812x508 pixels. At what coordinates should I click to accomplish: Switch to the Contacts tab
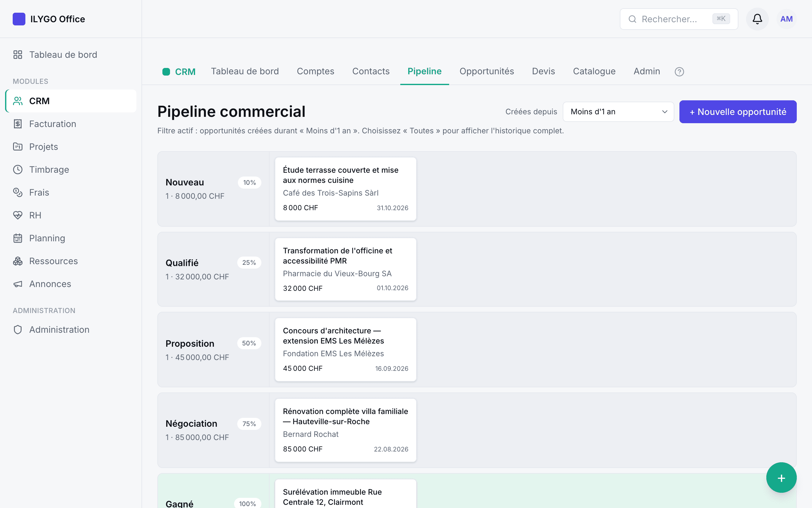(371, 71)
